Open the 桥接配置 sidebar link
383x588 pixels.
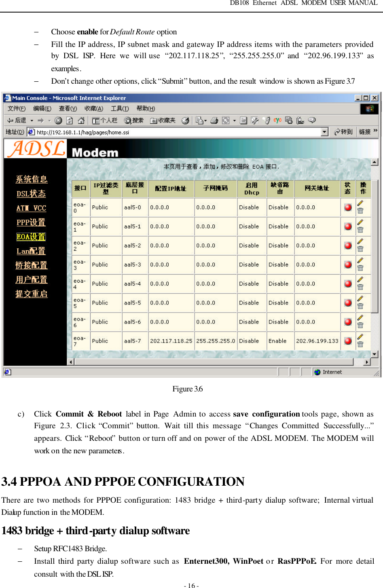32,265
